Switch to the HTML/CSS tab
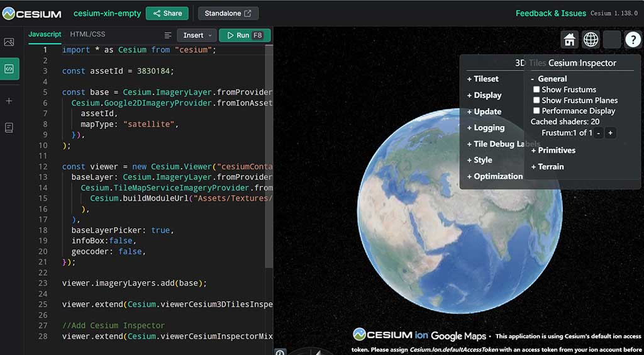Image resolution: width=644 pixels, height=355 pixels. pyautogui.click(x=87, y=35)
